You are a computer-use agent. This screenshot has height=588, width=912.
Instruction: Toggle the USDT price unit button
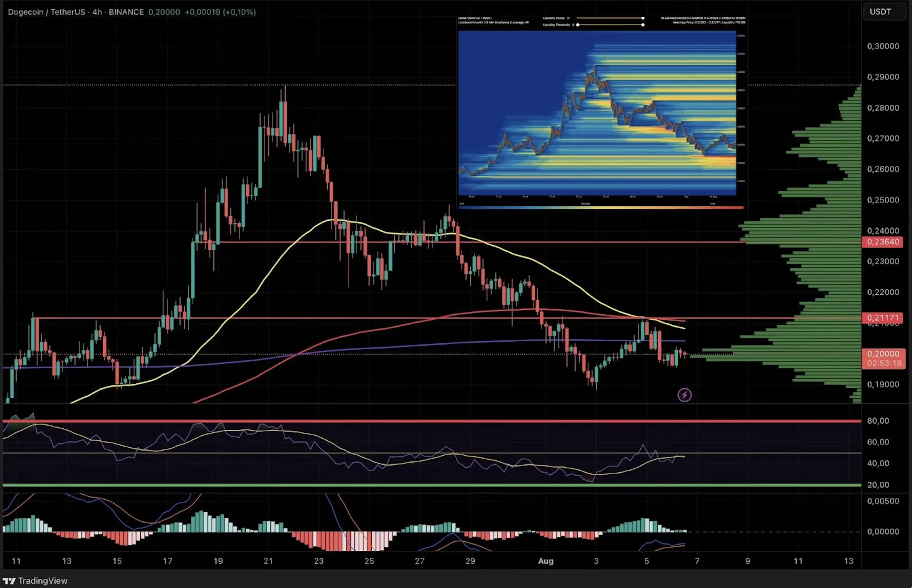(881, 12)
